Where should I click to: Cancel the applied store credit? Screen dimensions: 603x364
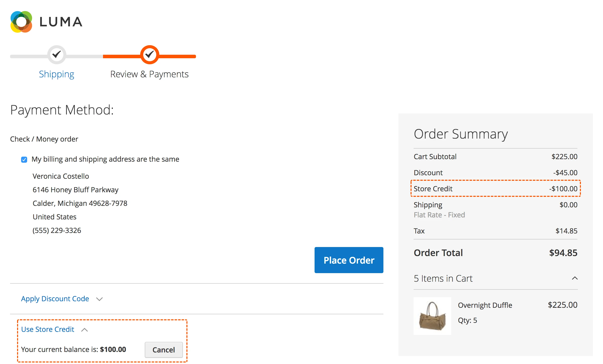pos(164,350)
